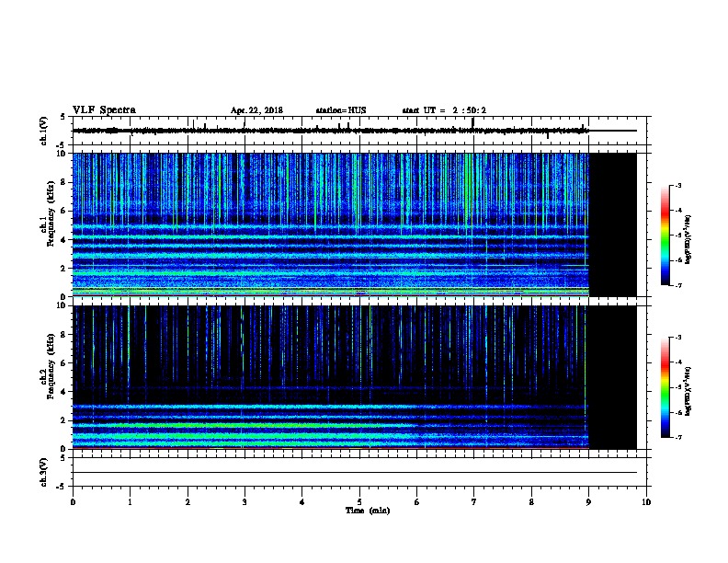Click the "start UT = 2 :50: 2" text
Viewport: 728px width, 563px height.
tap(444, 110)
